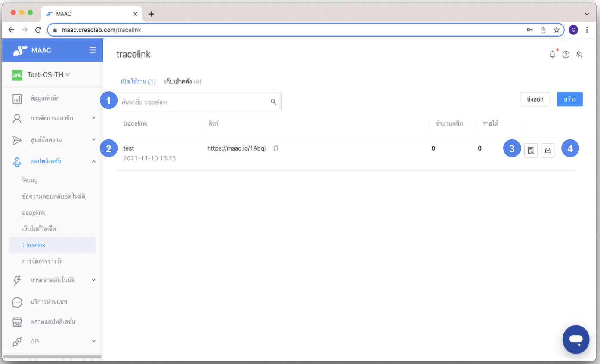This screenshot has width=600, height=364.
Task: Open ริชเมนู in sidebar
Action: tap(30, 180)
